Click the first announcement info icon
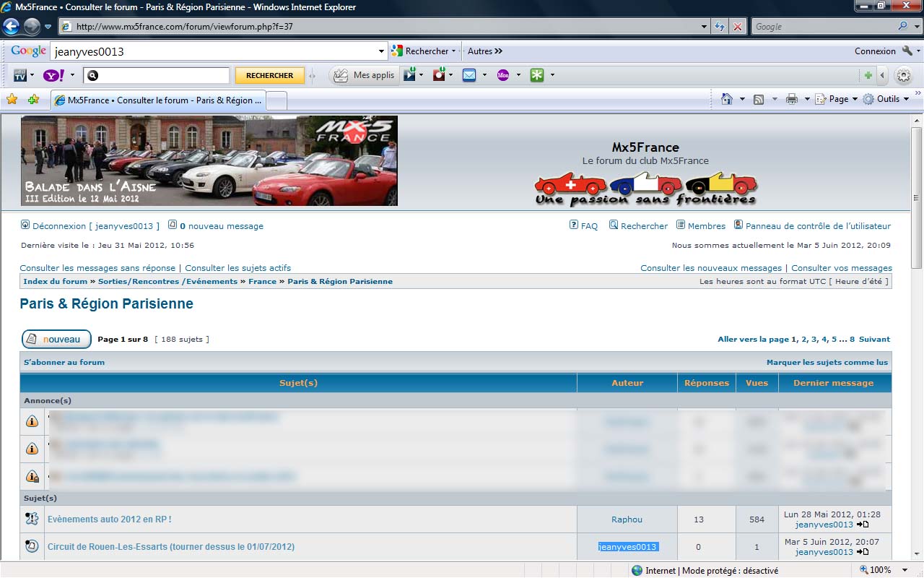 pos(32,421)
